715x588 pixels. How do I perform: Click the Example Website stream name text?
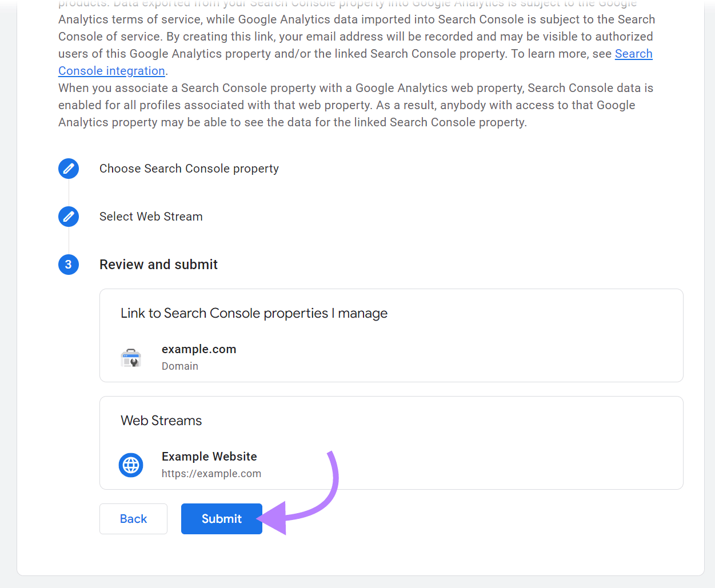209,456
